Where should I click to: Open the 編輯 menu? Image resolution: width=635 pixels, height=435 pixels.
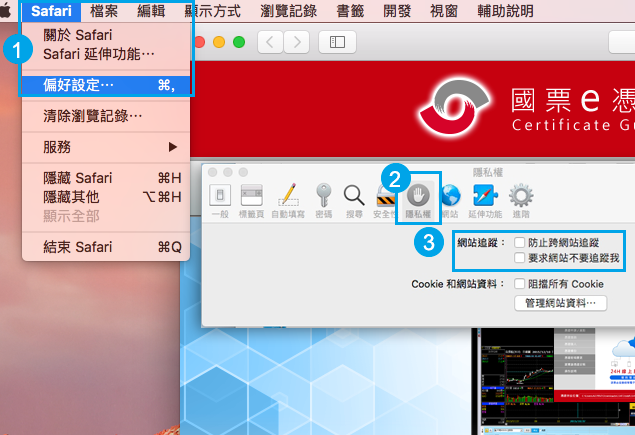(x=151, y=11)
